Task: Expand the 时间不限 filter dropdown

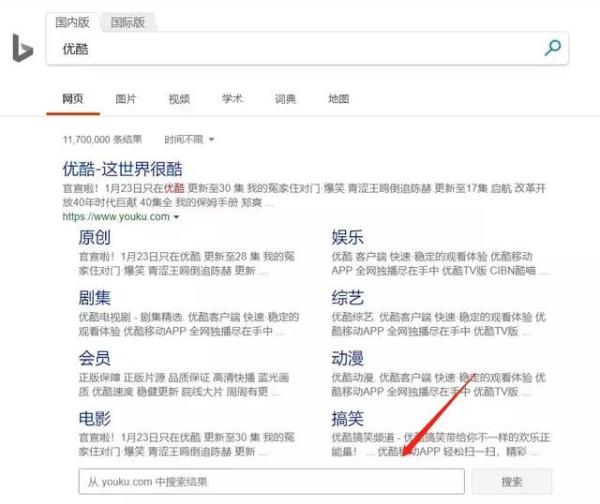Action: [x=189, y=140]
